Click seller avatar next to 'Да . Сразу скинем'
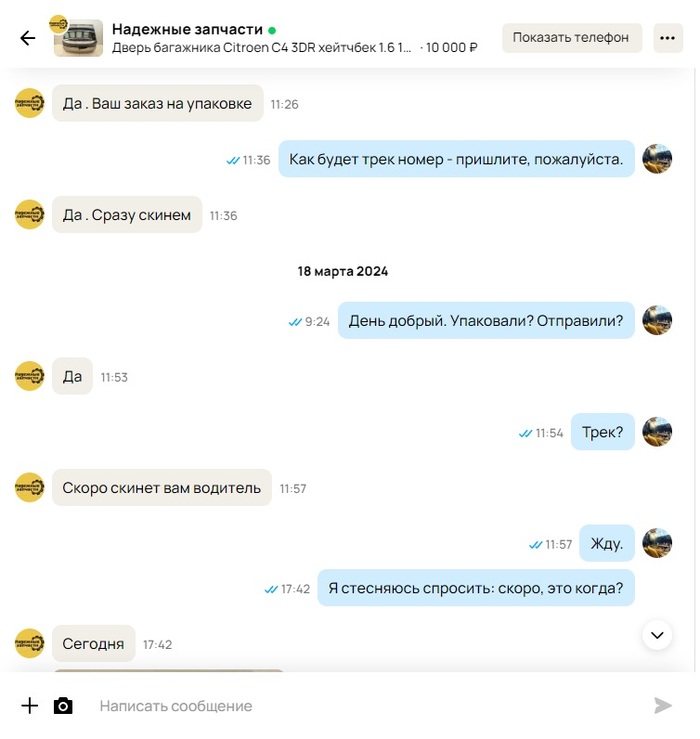The width and height of the screenshot is (700, 739). pos(30,214)
